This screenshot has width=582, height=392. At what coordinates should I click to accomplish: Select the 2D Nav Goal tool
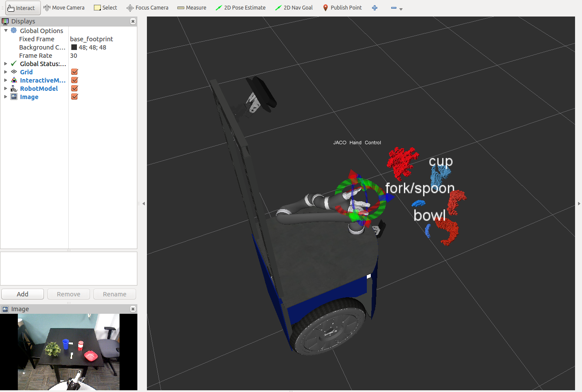[294, 8]
